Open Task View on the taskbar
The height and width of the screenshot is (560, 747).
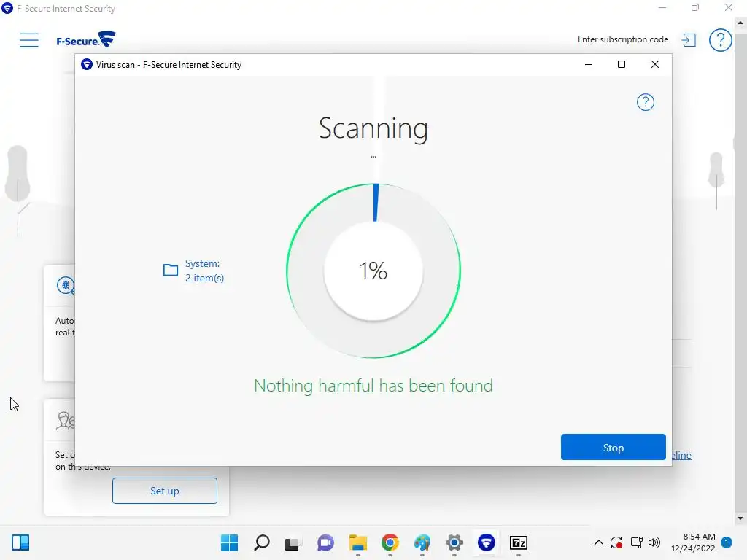click(293, 543)
